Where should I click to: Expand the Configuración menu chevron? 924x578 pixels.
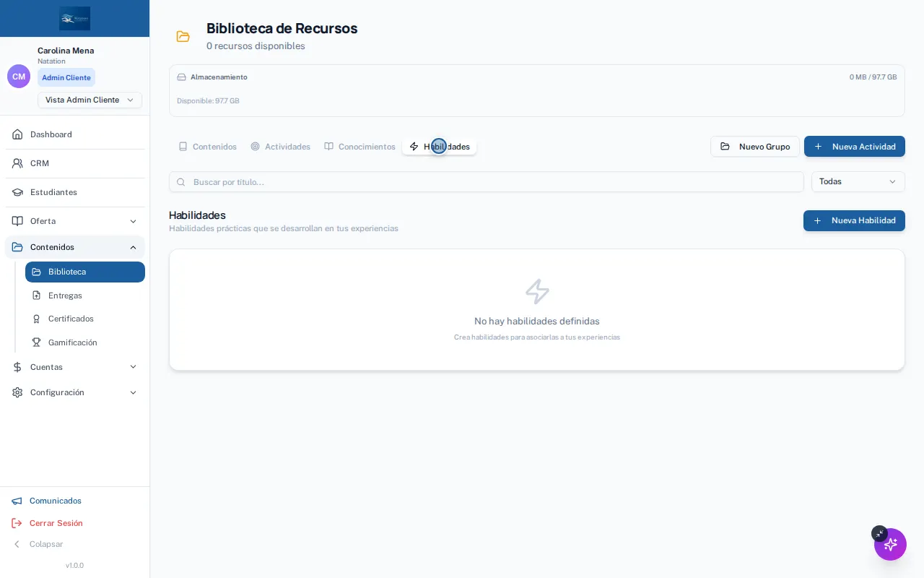pos(133,392)
